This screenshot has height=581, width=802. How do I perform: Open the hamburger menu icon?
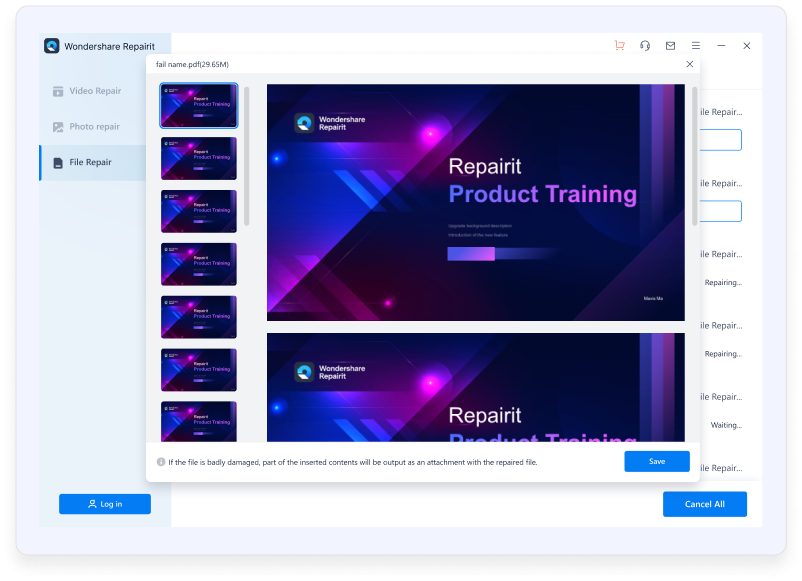coord(696,46)
